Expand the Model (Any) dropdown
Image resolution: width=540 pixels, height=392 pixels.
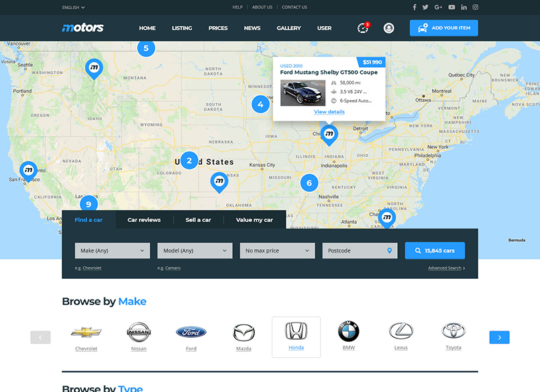coord(195,251)
